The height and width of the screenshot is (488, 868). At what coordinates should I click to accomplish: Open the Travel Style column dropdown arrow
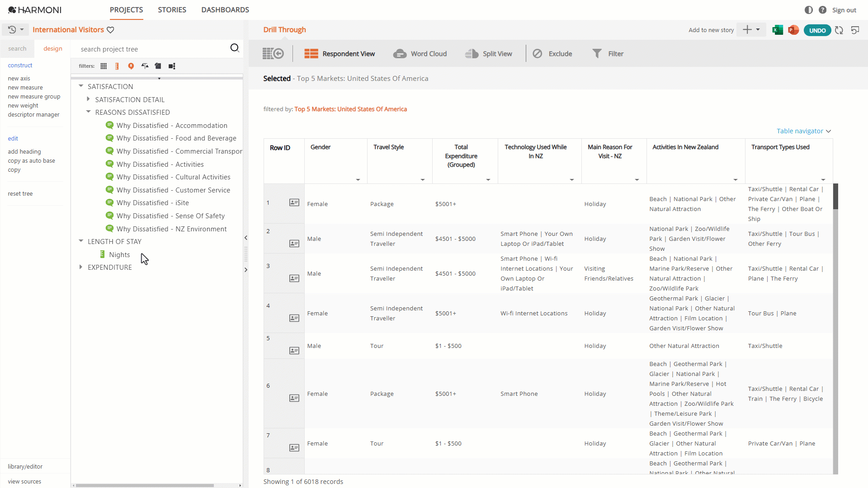pos(423,180)
